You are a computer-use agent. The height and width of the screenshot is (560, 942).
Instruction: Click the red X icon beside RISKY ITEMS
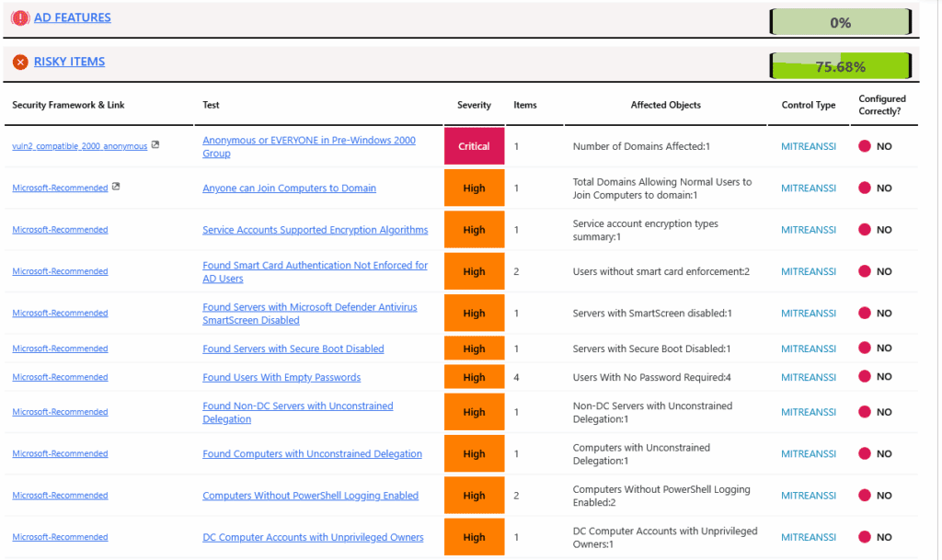pos(19,62)
